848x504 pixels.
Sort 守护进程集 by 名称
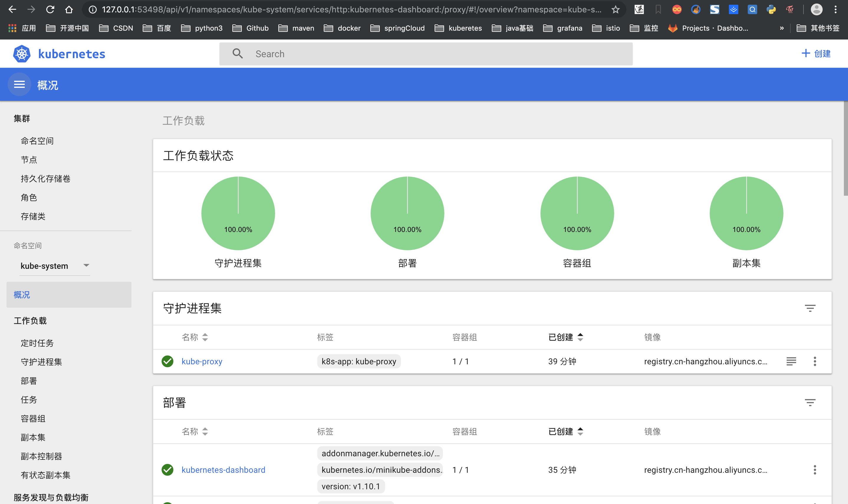195,337
